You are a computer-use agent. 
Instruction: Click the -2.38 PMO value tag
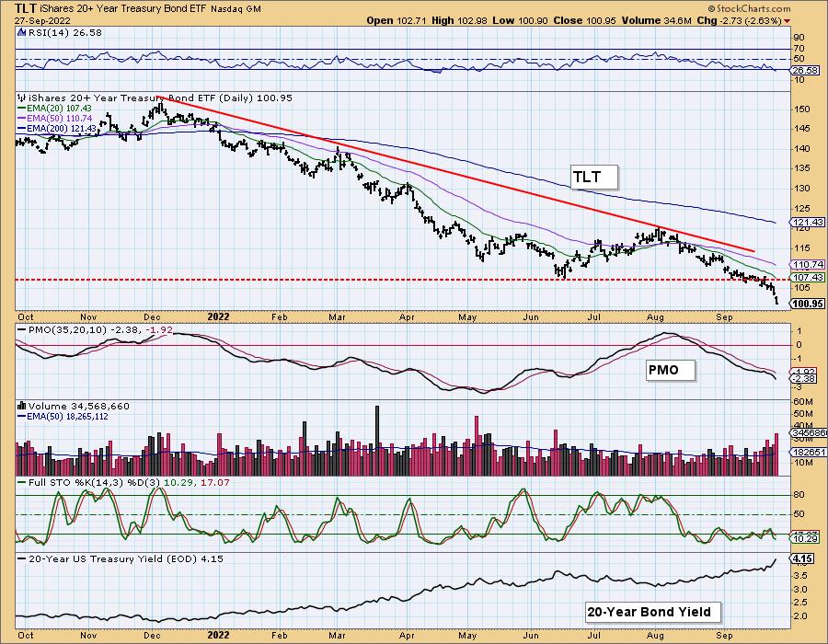[805, 378]
